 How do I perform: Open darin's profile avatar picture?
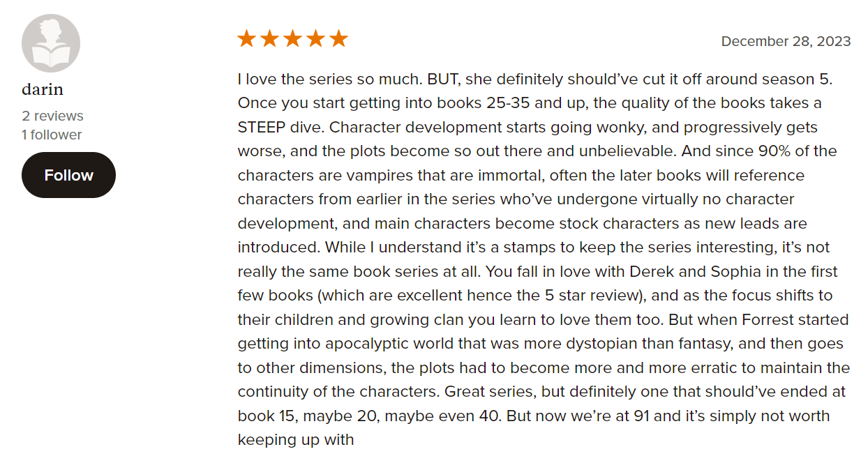click(x=51, y=43)
